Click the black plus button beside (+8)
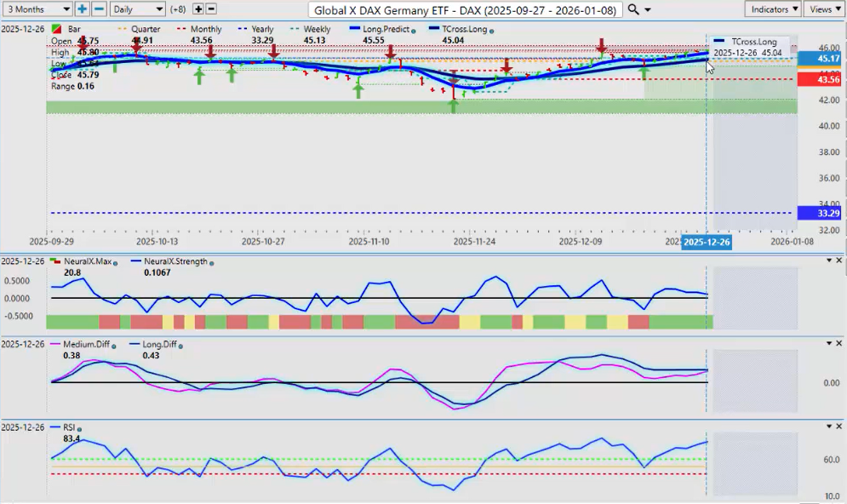Viewport: 847px width, 504px height. pos(198,9)
